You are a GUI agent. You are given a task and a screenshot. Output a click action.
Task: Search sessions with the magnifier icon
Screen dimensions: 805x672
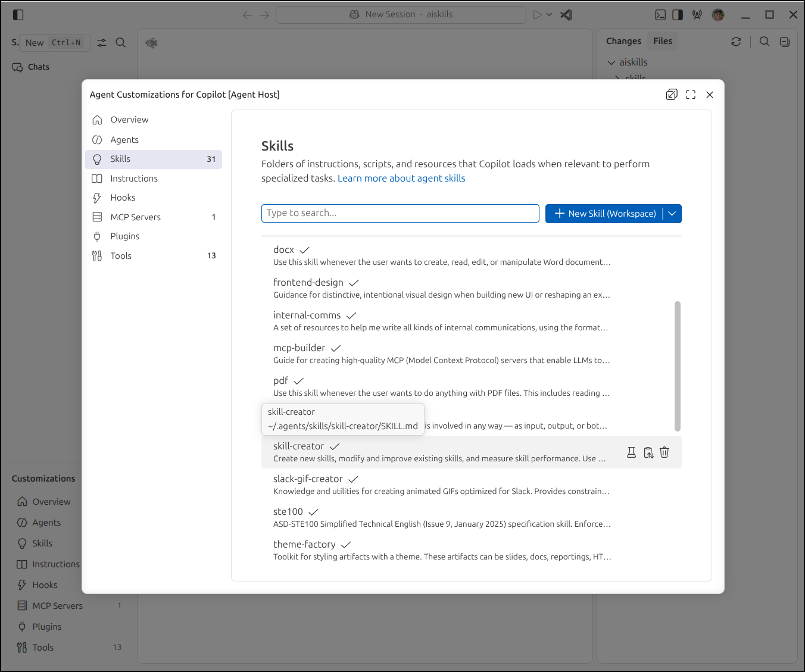tap(120, 43)
